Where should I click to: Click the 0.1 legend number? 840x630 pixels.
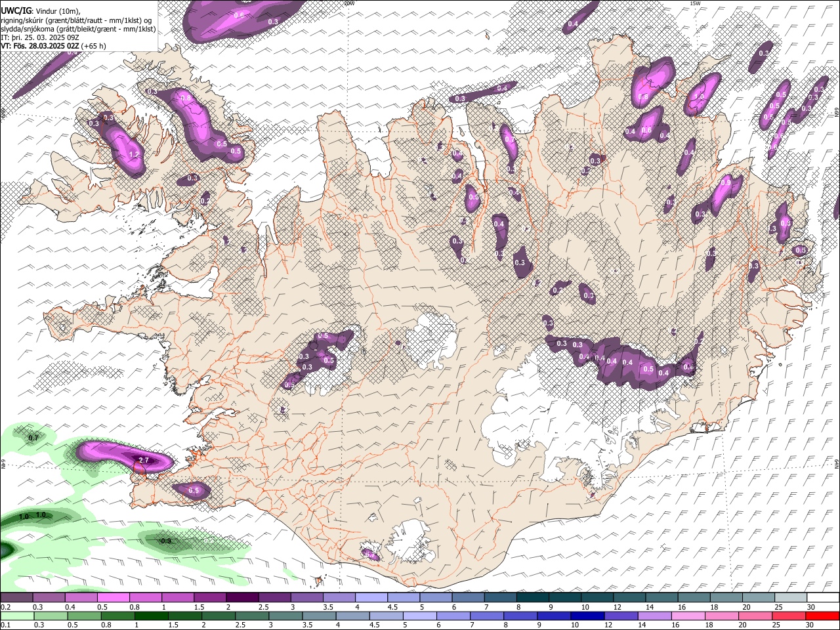[5, 625]
